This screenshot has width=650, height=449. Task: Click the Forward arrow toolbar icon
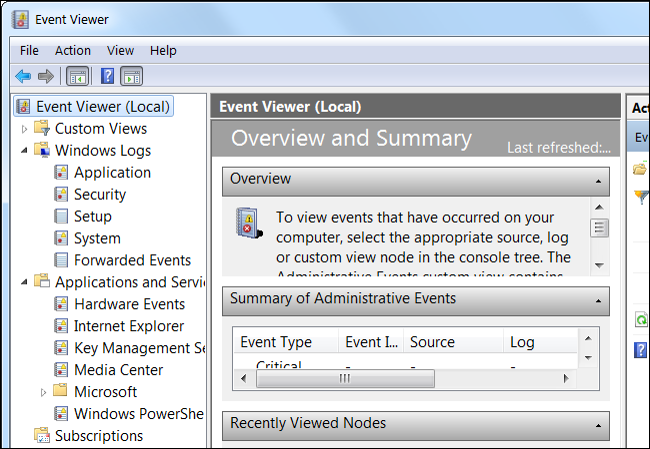pyautogui.click(x=45, y=76)
